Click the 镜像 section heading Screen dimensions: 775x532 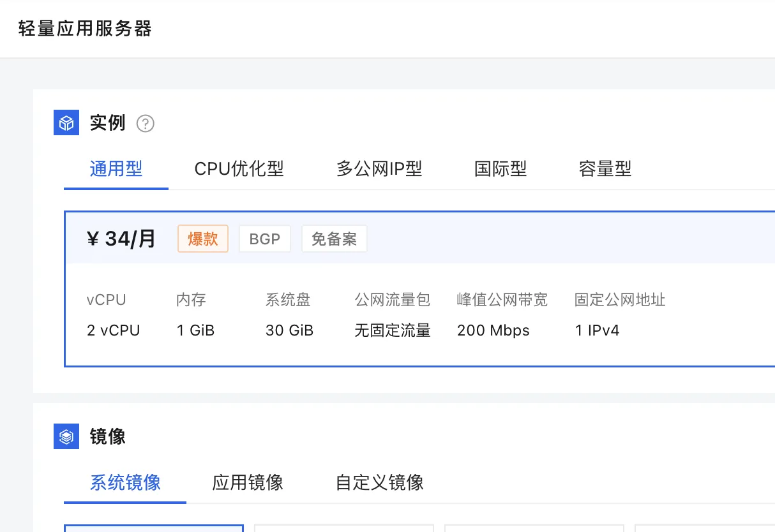(x=107, y=436)
